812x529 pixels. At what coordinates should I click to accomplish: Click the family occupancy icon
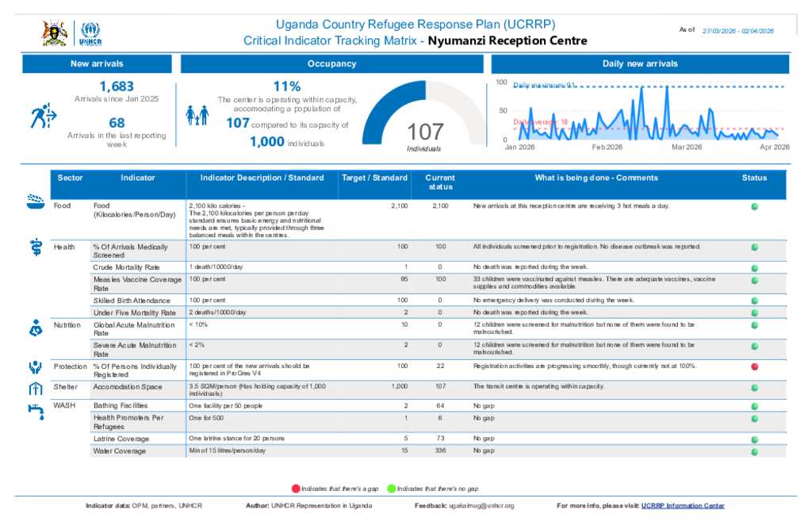[197, 116]
